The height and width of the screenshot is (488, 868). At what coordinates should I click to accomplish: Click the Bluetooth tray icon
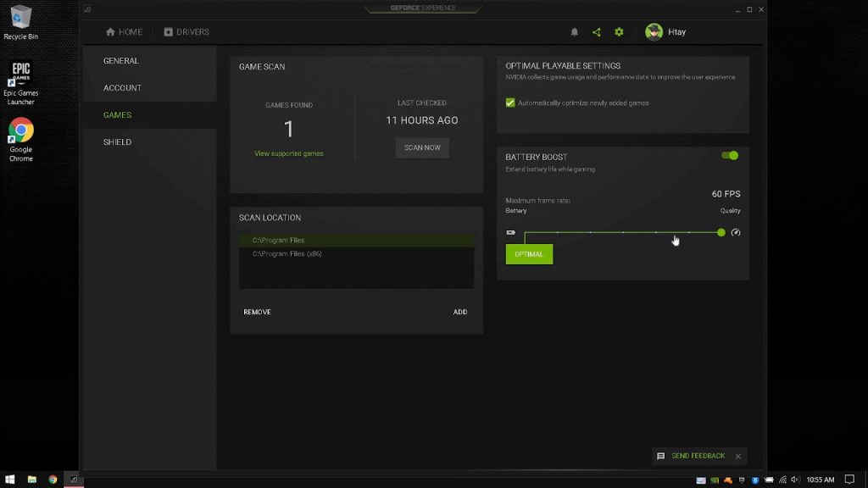(x=755, y=480)
